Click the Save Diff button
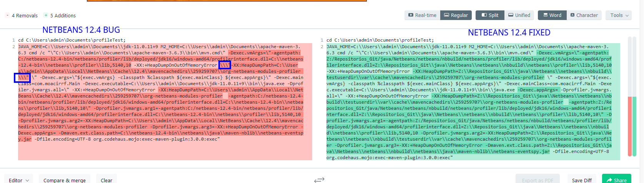Screen dimensions: 644x183 [x=582, y=180]
